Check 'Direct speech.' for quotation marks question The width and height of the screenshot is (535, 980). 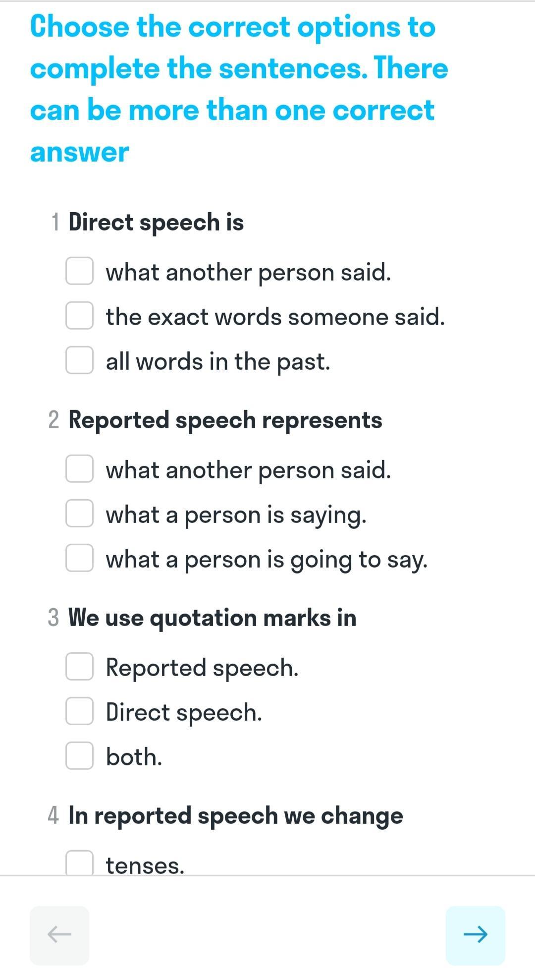(x=79, y=711)
